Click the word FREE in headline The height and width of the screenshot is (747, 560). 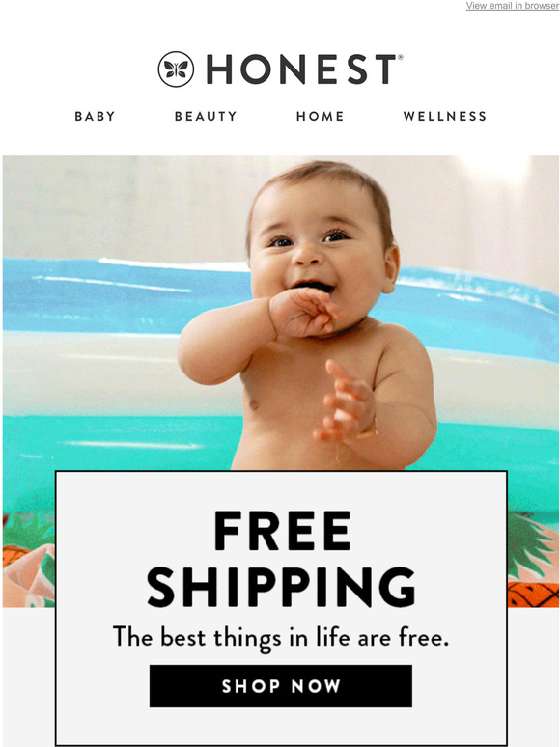pos(283,530)
